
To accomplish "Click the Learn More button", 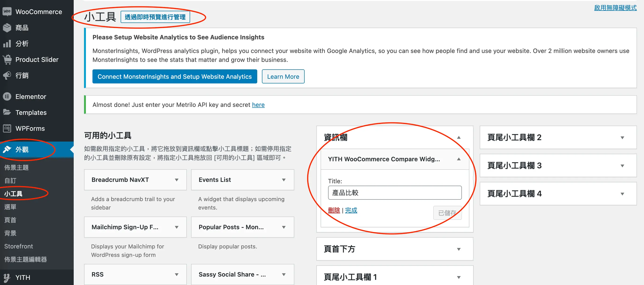I will click(x=283, y=76).
